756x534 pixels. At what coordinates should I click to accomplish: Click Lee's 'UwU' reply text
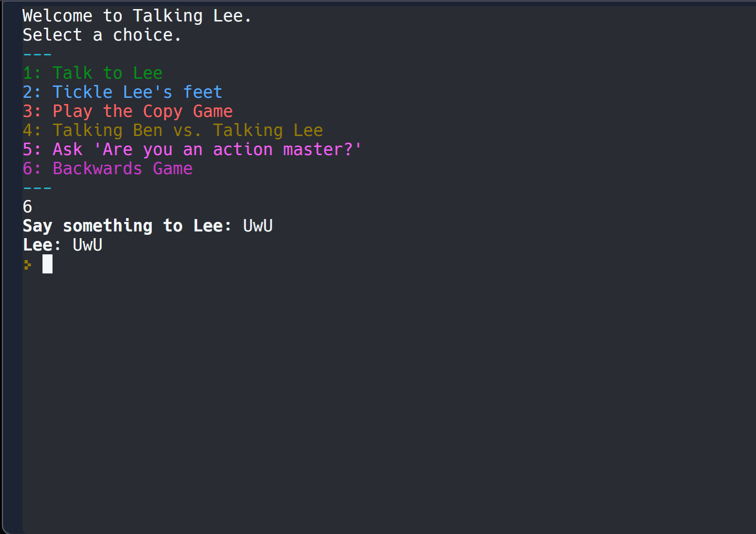[x=87, y=245]
